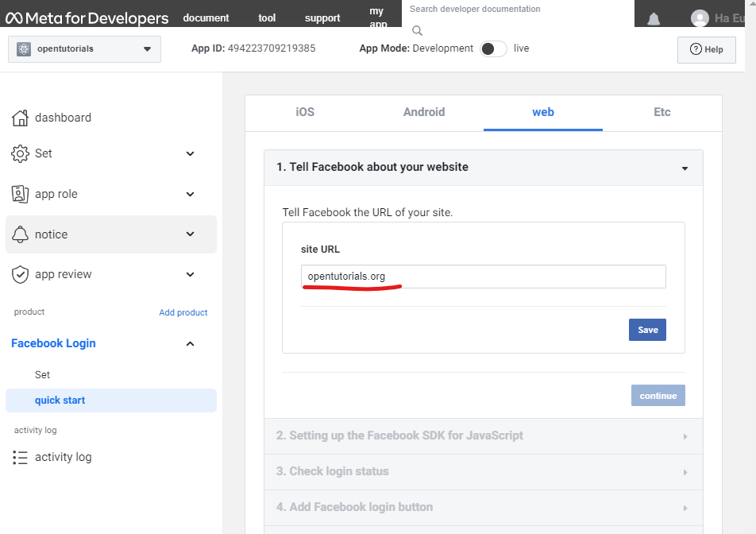Click the activity log list icon
Image resolution: width=756 pixels, height=534 pixels.
click(20, 457)
